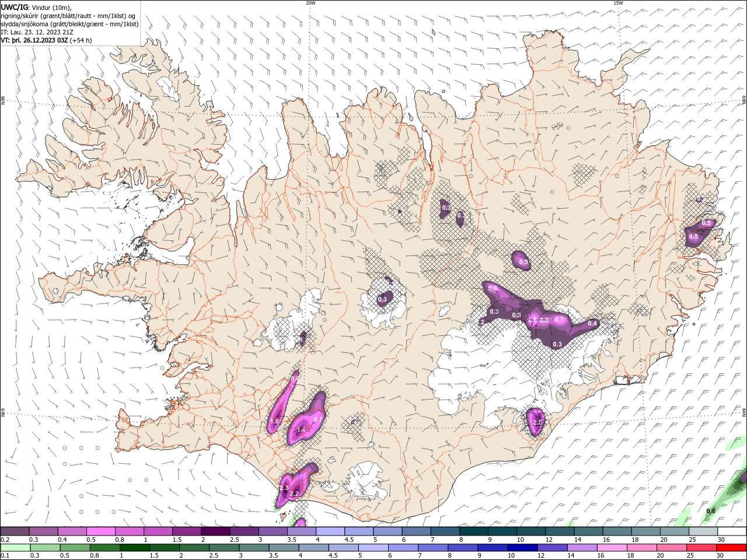Click the '15W' longitude label
The height and width of the screenshot is (560, 747).
coord(618,3)
